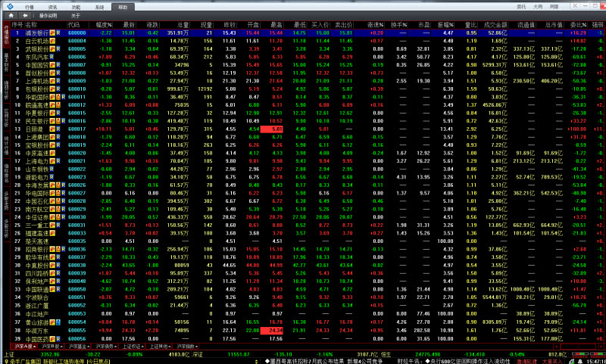
Task: Click the orange tag icon beside 白云机场
Action: (x=52, y=41)
